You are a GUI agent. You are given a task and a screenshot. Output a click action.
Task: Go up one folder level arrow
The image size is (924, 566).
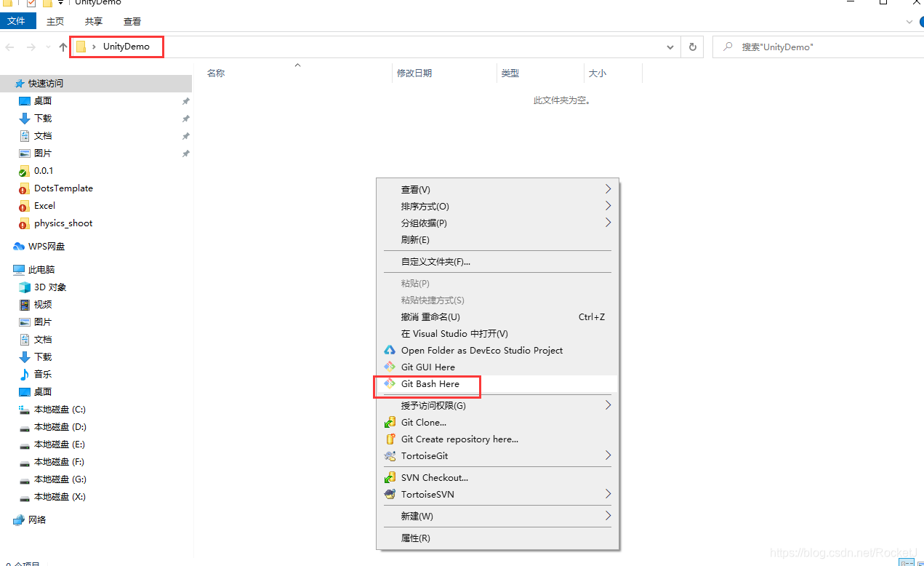tap(63, 47)
